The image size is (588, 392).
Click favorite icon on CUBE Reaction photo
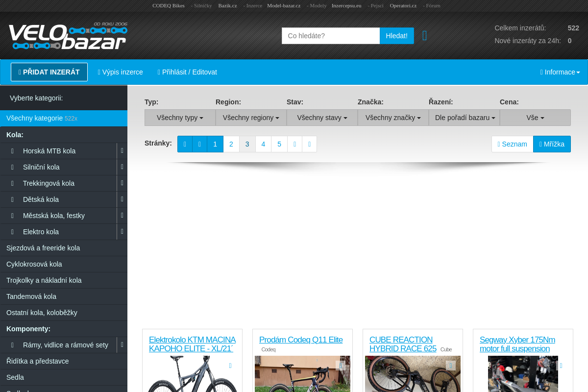tap(451, 366)
